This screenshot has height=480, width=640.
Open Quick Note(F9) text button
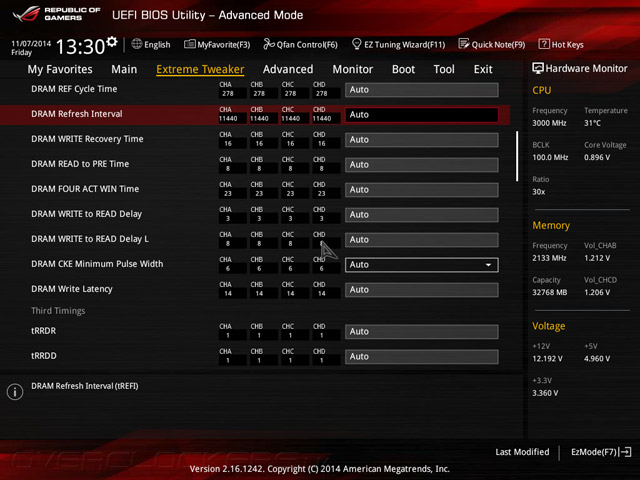click(498, 44)
